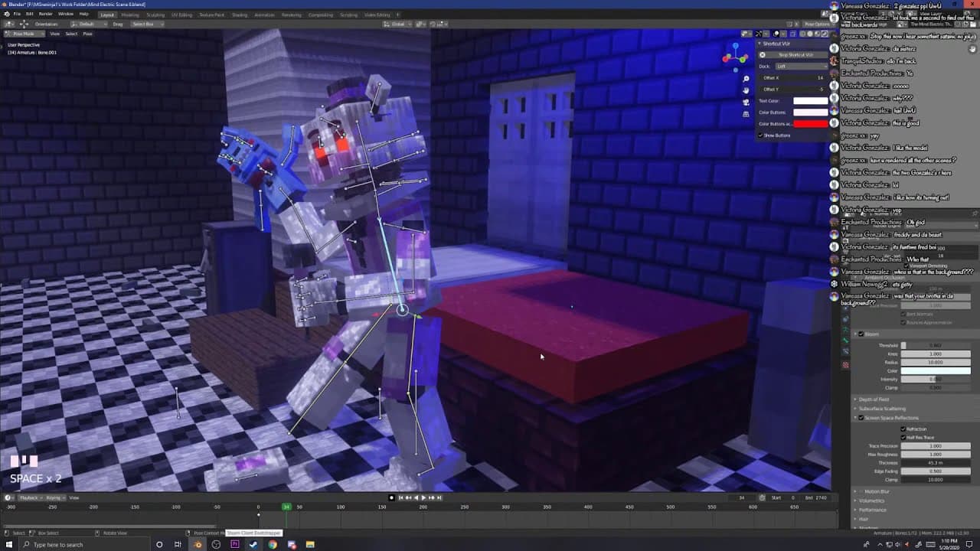Toggle camera view icon in viewport

pyautogui.click(x=746, y=102)
